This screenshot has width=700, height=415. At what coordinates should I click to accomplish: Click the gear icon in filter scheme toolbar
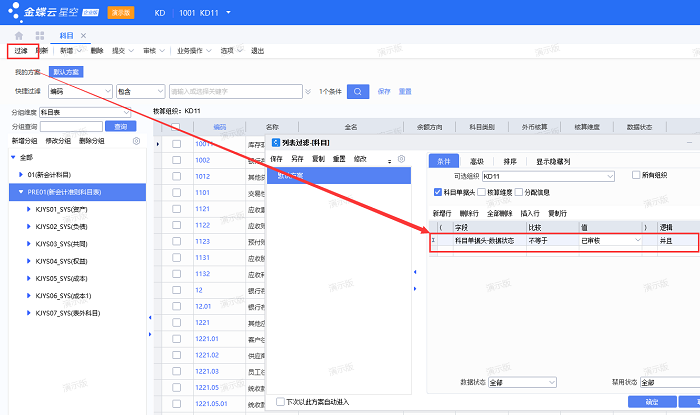[401, 159]
